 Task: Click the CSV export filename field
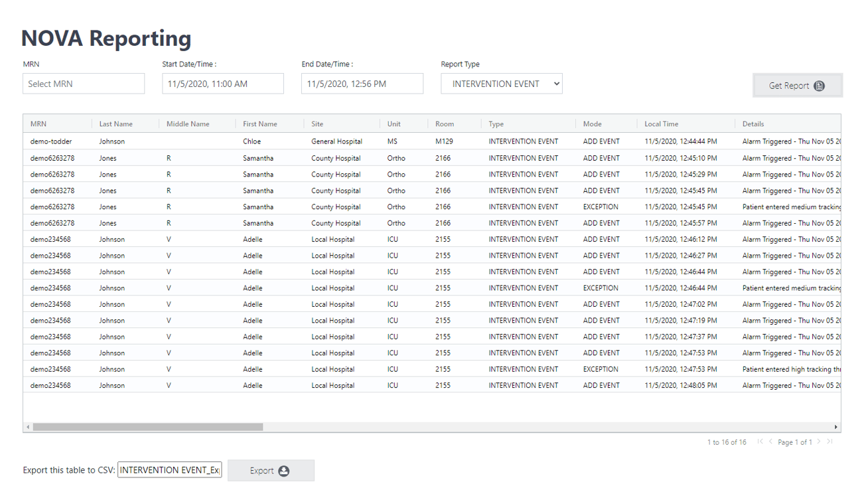coord(170,471)
